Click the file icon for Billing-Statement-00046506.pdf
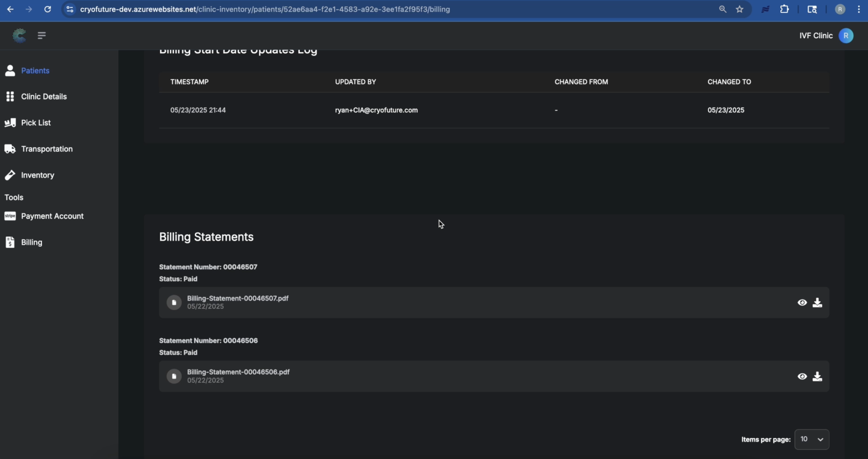This screenshot has height=459, width=868. pos(174,376)
